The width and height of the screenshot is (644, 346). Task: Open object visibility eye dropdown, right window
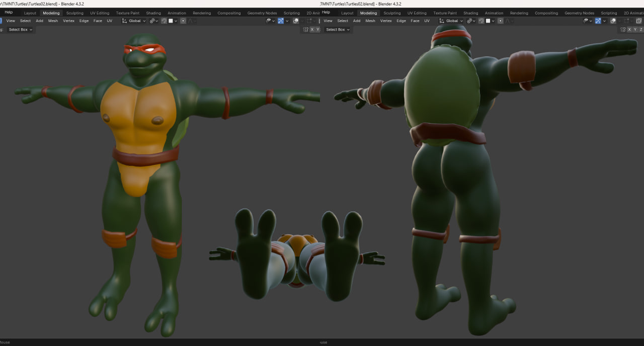pos(588,21)
